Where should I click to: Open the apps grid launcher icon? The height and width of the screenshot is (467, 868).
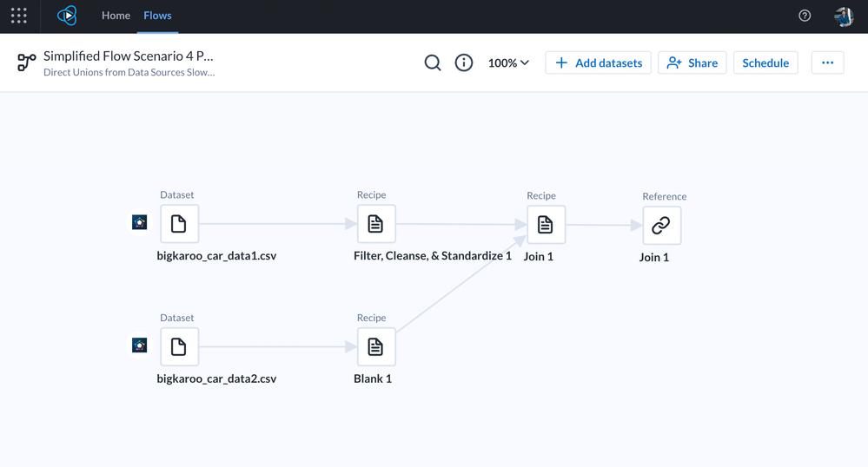[19, 16]
